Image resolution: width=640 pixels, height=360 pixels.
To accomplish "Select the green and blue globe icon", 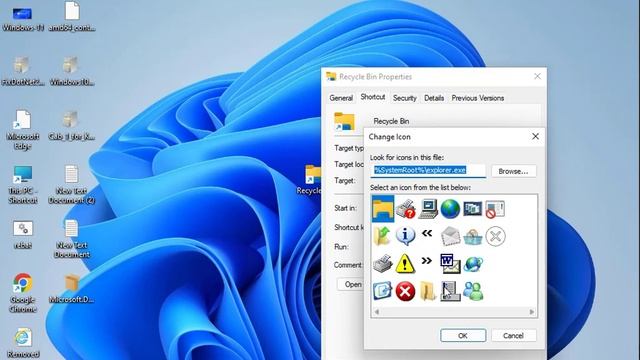I will [x=450, y=209].
